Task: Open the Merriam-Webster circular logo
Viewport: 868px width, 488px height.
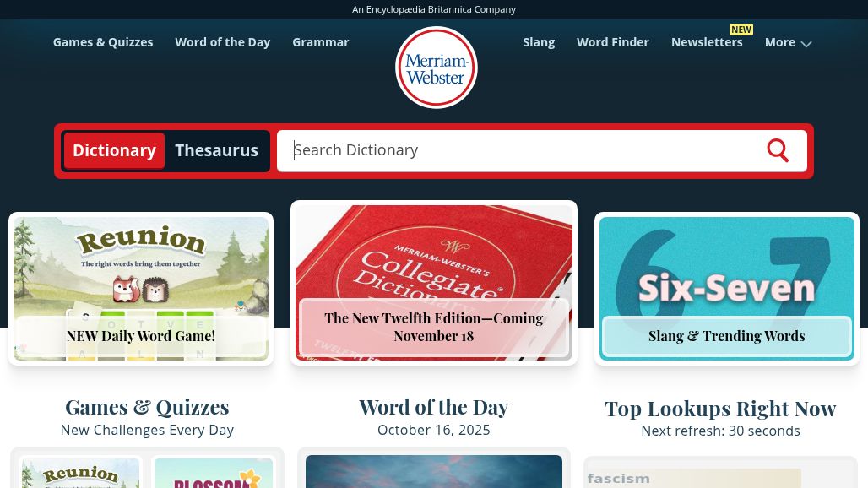Action: click(x=437, y=68)
